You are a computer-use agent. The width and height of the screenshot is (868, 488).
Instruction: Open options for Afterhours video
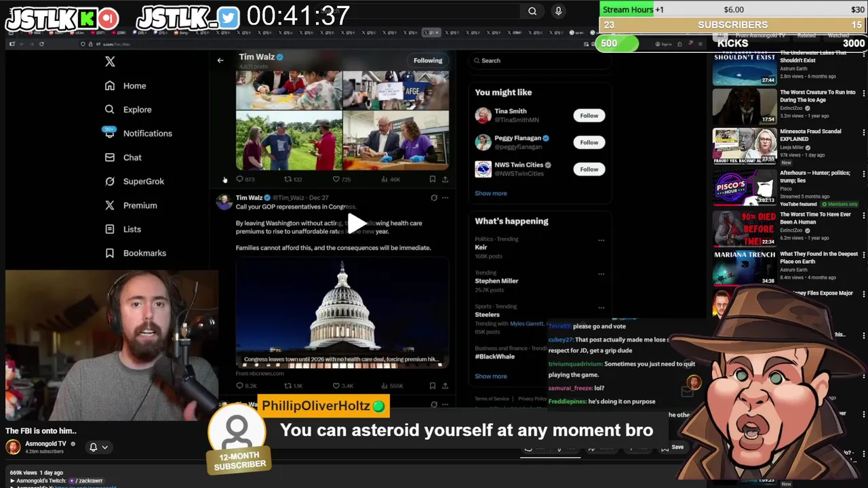click(x=863, y=175)
